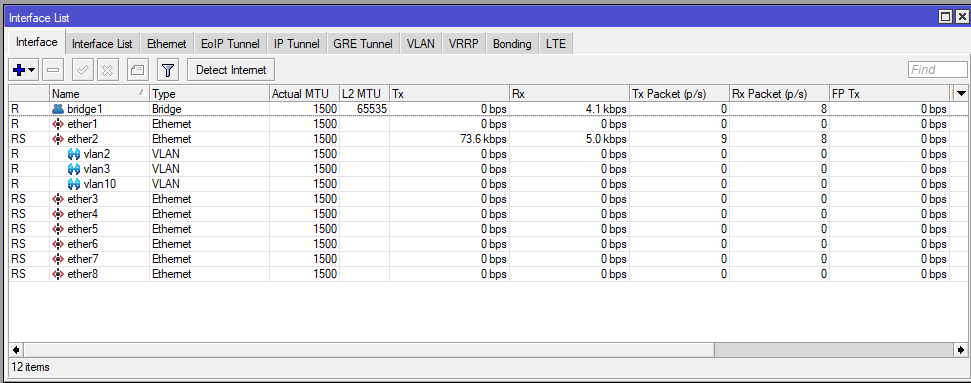This screenshot has width=971, height=383.
Task: Click the 12 items status text
Action: click(30, 368)
